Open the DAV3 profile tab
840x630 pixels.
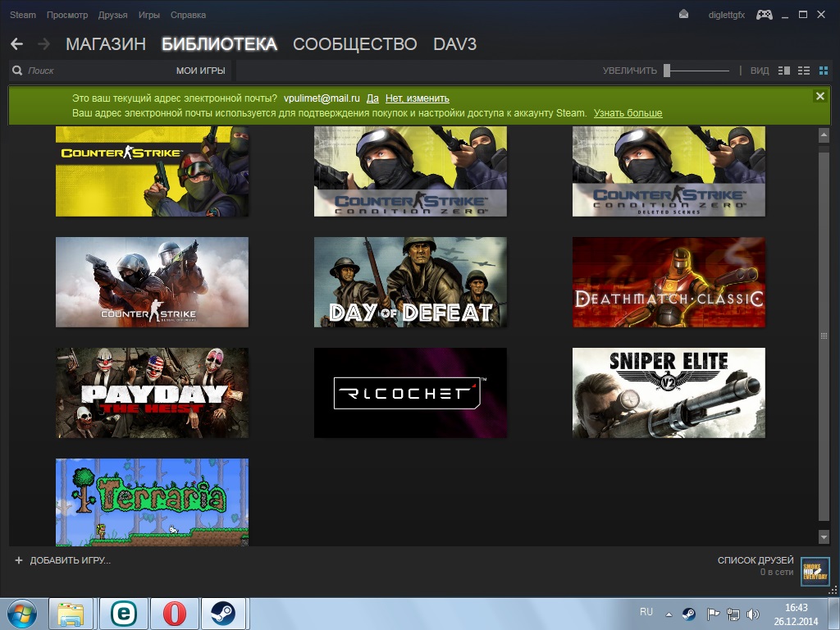point(454,44)
